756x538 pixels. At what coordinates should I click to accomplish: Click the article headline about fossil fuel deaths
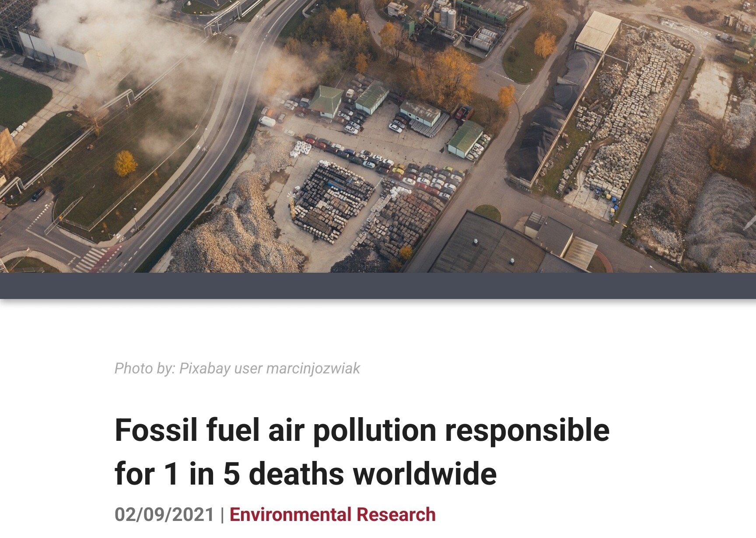(x=362, y=452)
